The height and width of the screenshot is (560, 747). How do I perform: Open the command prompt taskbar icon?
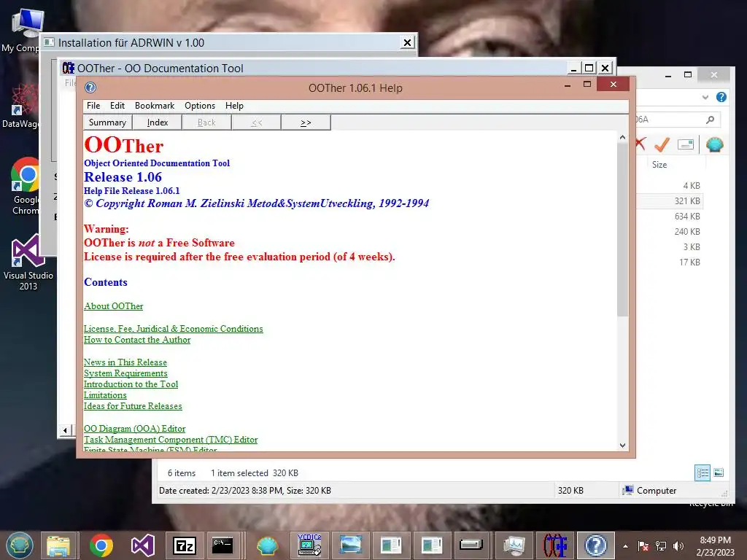pos(222,545)
